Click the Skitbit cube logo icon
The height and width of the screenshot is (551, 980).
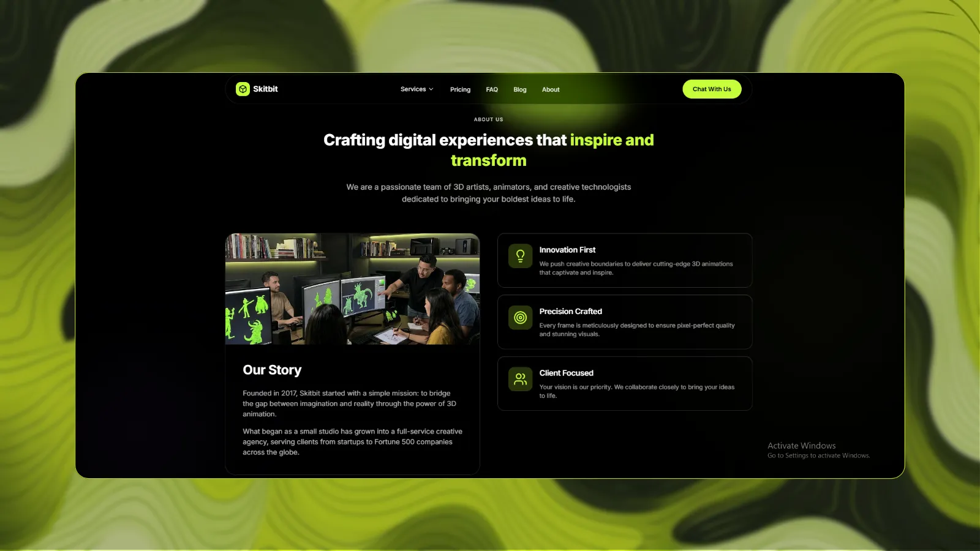(243, 89)
